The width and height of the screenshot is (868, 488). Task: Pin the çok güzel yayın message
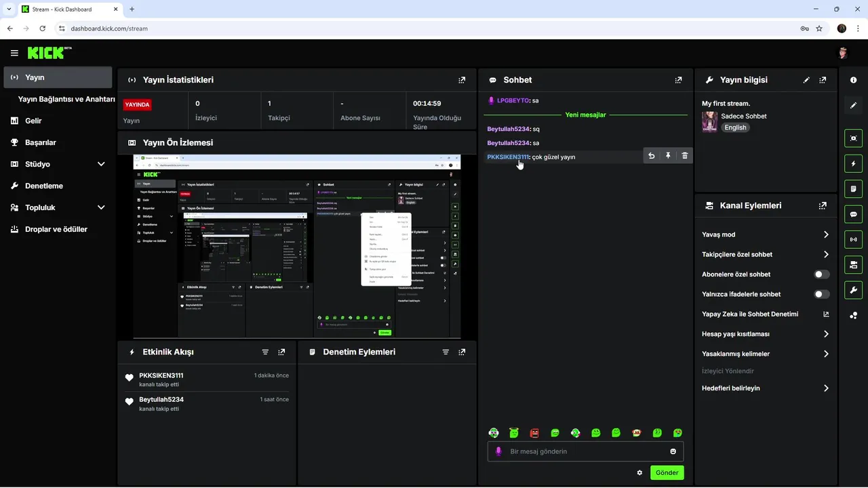click(x=668, y=156)
